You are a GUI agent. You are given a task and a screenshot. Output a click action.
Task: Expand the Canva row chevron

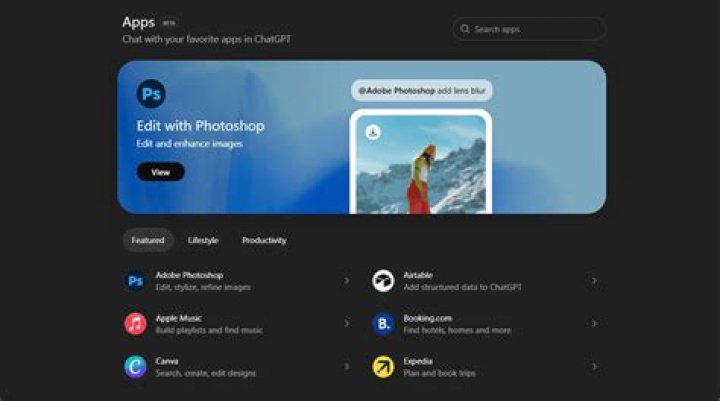tap(347, 367)
